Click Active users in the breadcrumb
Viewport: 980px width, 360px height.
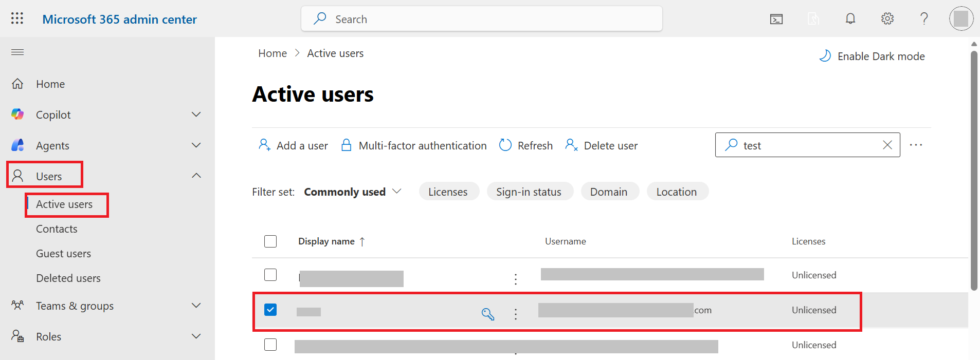coord(335,53)
